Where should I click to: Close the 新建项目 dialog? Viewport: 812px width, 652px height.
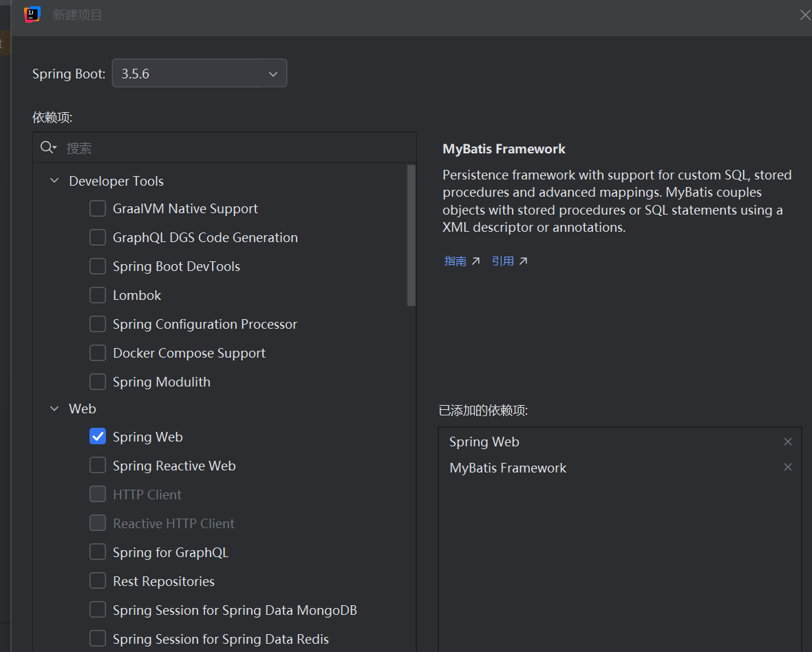point(804,15)
